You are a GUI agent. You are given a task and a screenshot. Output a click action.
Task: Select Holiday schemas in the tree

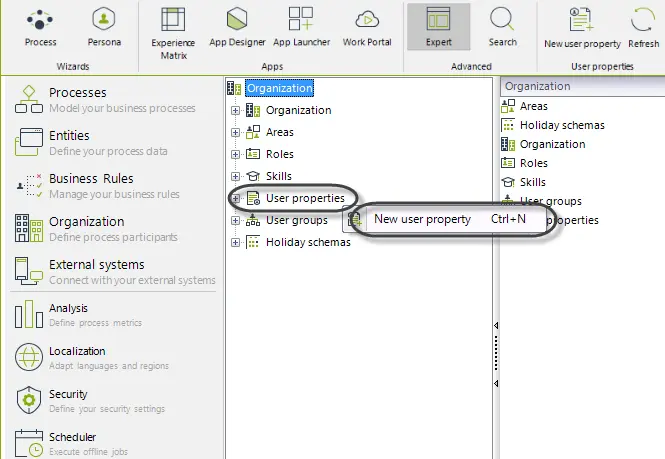click(x=308, y=243)
